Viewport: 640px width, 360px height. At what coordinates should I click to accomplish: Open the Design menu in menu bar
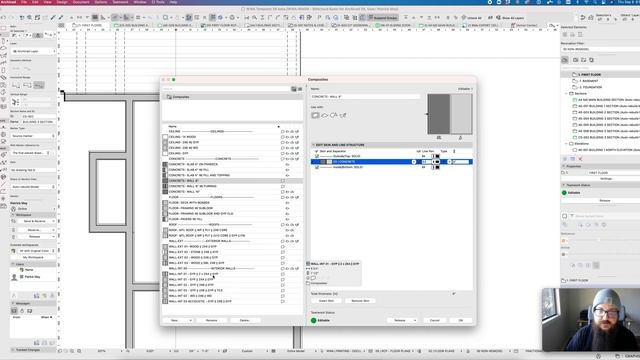(x=62, y=2)
